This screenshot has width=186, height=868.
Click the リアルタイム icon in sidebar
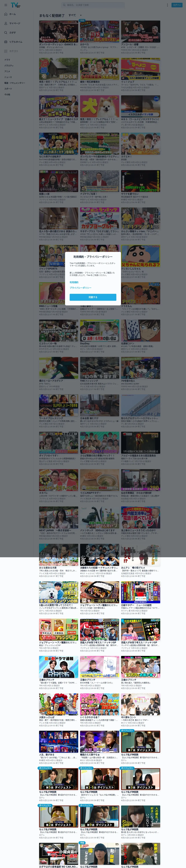coord(6,42)
